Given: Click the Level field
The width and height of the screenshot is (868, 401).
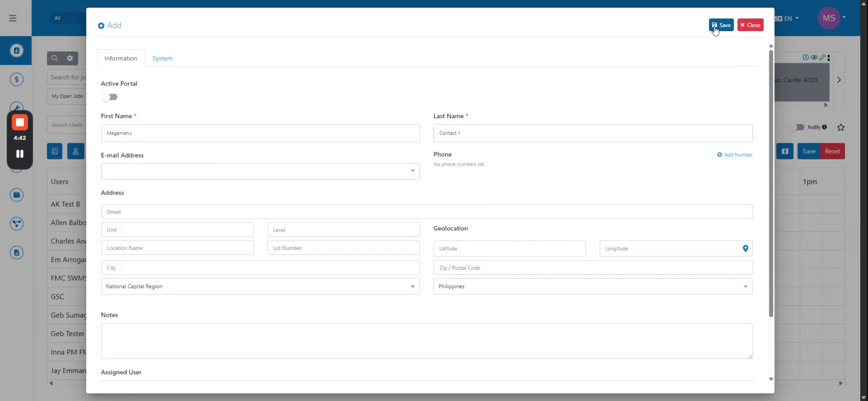Looking at the screenshot, I should click(x=344, y=230).
